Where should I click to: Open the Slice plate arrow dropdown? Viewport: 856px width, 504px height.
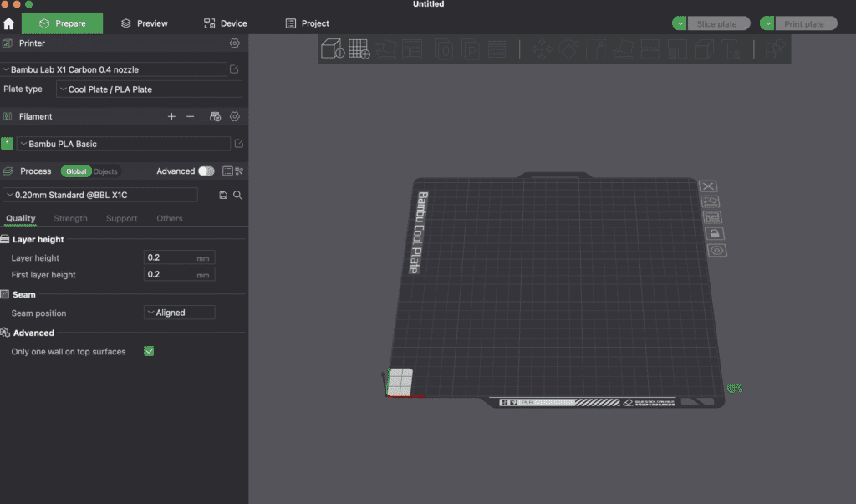680,23
